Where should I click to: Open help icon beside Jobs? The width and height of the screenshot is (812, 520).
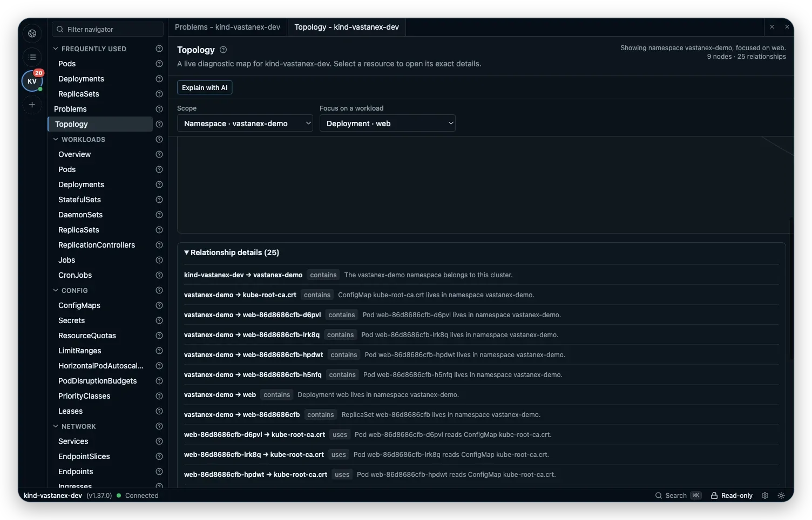tap(159, 260)
